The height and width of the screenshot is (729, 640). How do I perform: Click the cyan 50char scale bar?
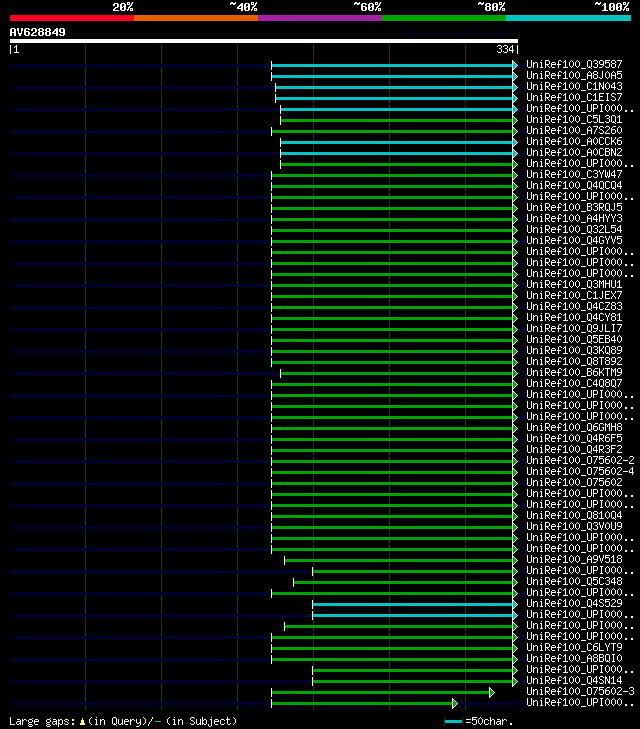(453, 722)
